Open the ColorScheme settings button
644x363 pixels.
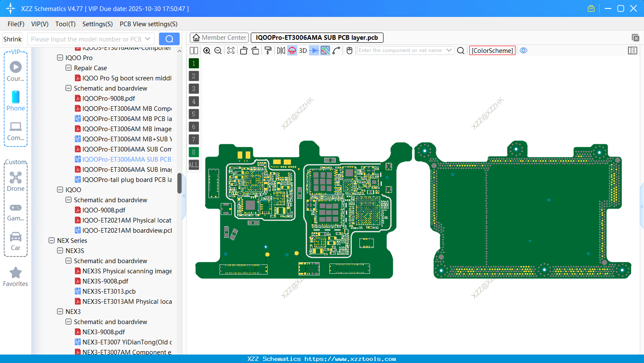tap(492, 50)
